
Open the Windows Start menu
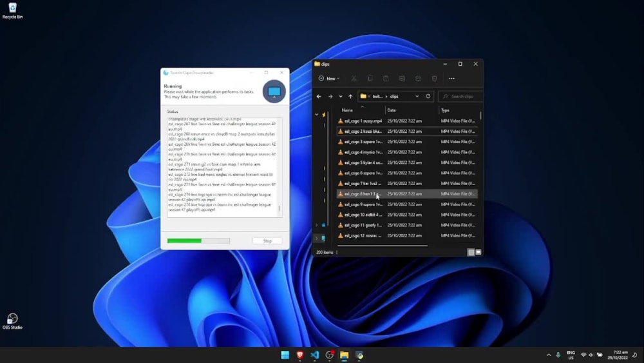pyautogui.click(x=285, y=355)
